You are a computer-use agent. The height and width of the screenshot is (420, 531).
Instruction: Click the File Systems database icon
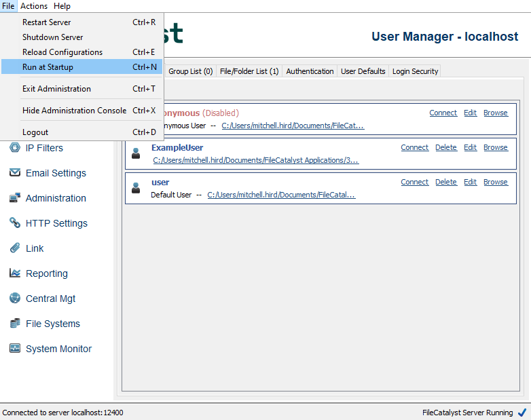click(14, 323)
